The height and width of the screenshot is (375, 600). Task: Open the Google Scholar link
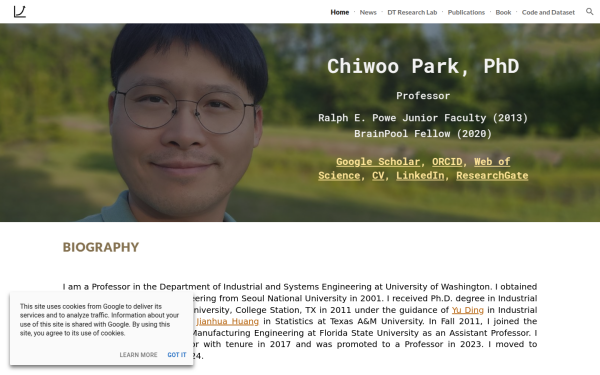click(x=378, y=162)
